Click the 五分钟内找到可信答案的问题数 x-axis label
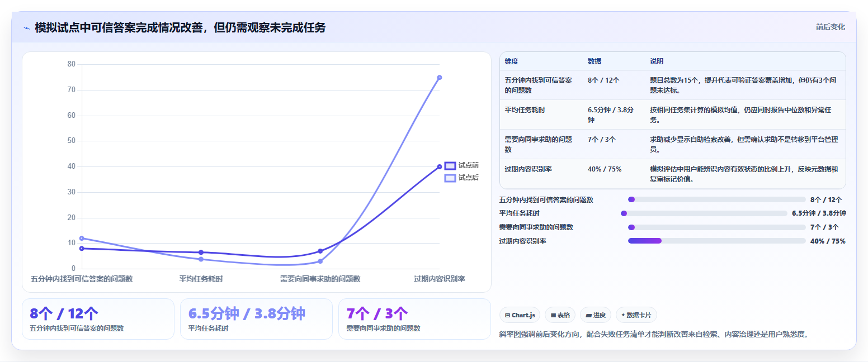 82,279
